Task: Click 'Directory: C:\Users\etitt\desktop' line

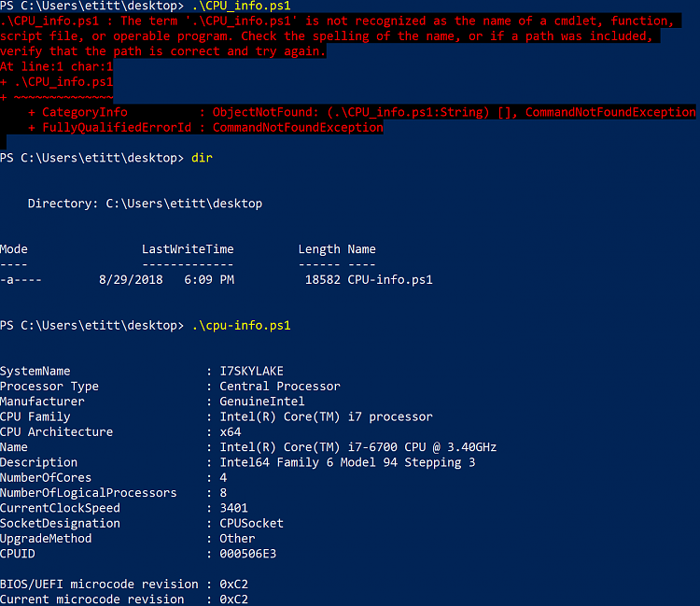Action: [x=145, y=204]
